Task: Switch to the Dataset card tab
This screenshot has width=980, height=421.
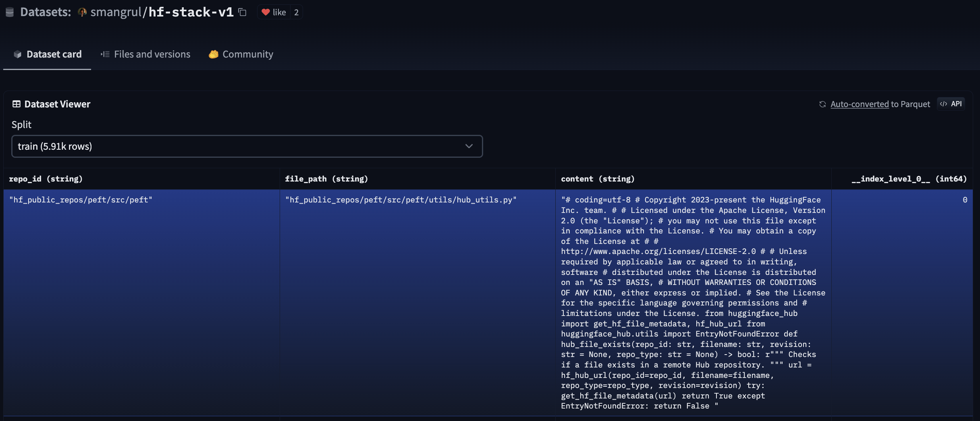Action: [47, 54]
